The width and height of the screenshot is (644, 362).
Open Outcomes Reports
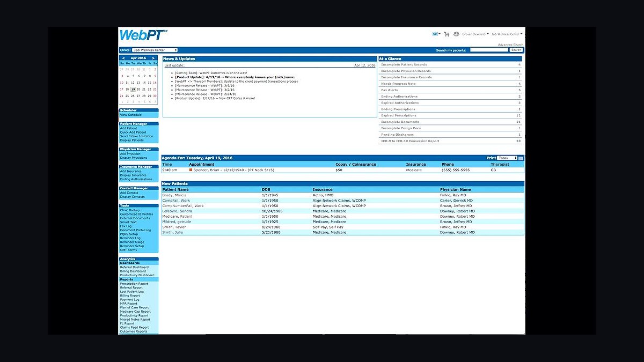click(133, 331)
